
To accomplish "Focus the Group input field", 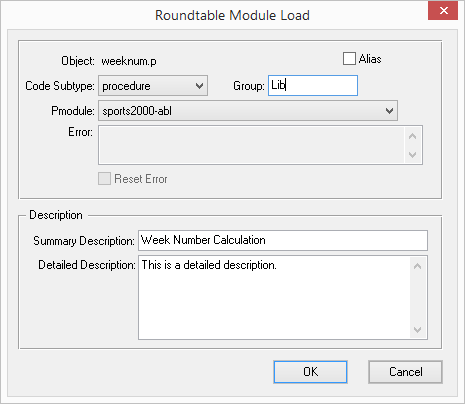I will click(x=313, y=86).
